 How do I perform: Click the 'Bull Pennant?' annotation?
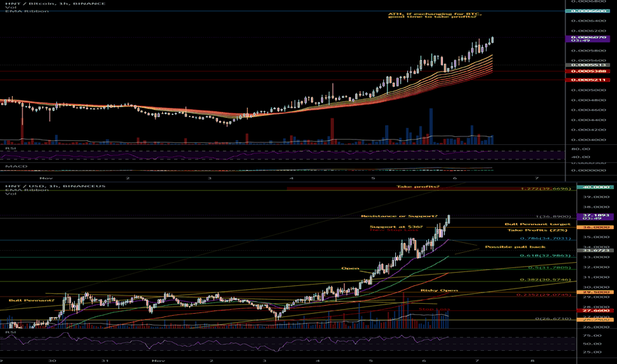pyautogui.click(x=32, y=300)
